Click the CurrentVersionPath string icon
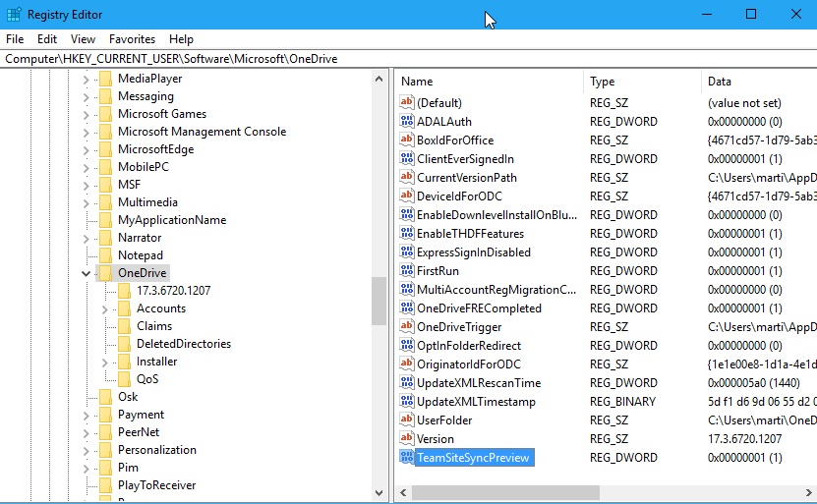 coord(406,177)
